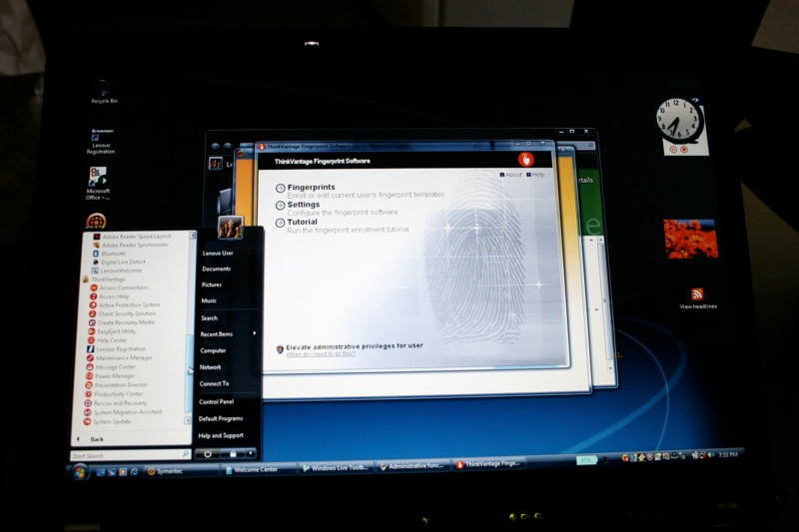Launch Access Connections
This screenshot has height=532, width=799.
click(120, 287)
